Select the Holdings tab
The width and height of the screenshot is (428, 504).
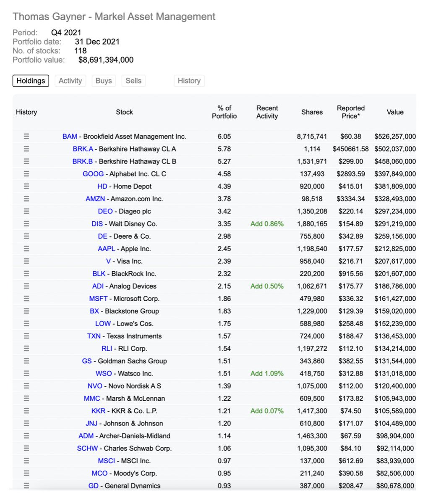tap(31, 81)
